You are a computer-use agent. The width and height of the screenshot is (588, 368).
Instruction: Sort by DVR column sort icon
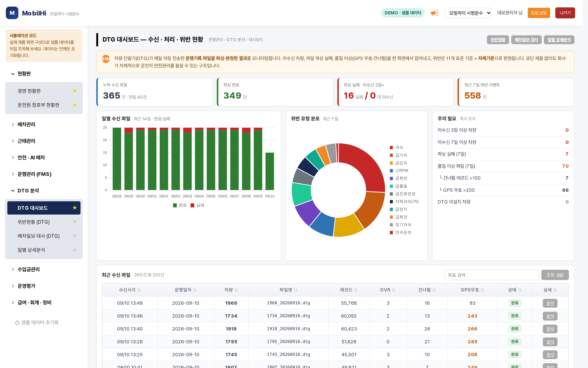394,290
